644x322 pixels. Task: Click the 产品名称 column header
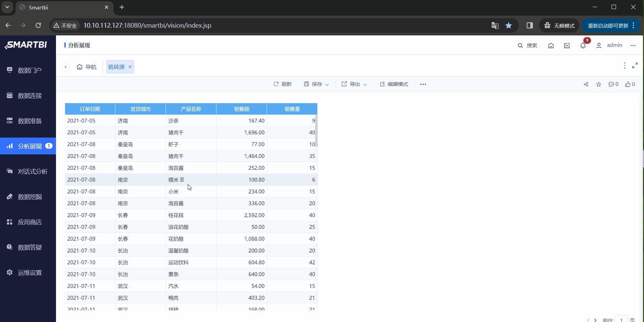point(191,109)
